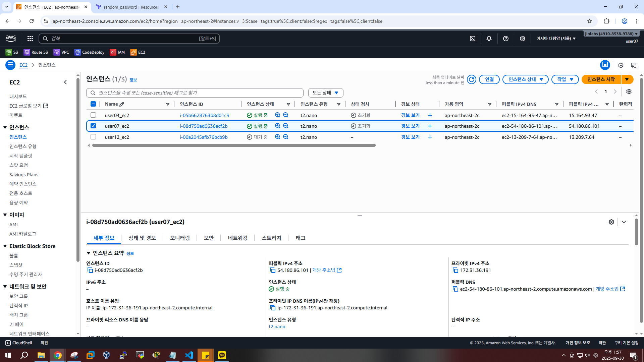
Task: Open the 보안 tab
Action: tap(209, 238)
